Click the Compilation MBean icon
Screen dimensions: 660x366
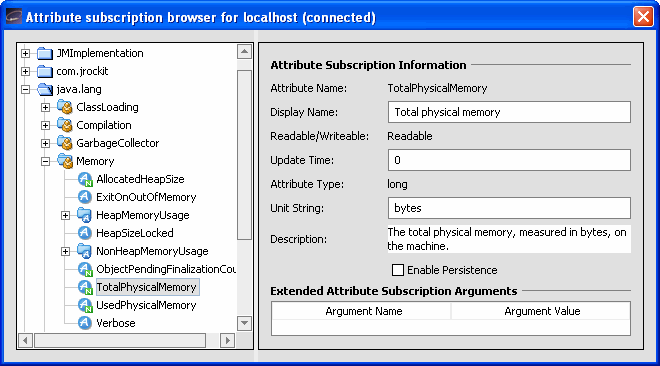point(65,125)
